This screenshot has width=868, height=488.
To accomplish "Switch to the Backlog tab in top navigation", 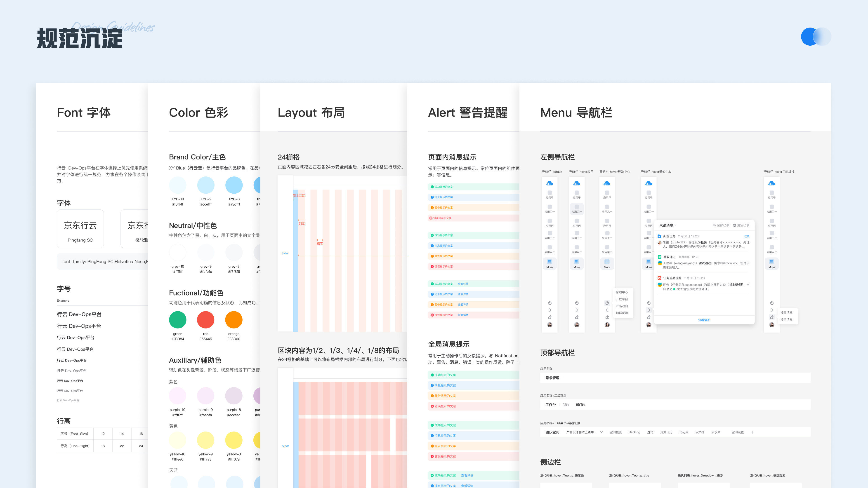I will [634, 432].
